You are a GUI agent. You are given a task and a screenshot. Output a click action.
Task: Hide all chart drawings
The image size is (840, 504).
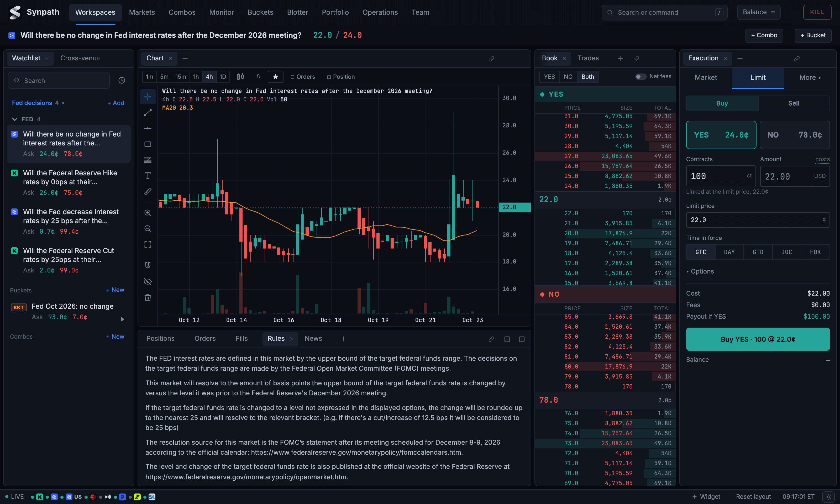148,282
